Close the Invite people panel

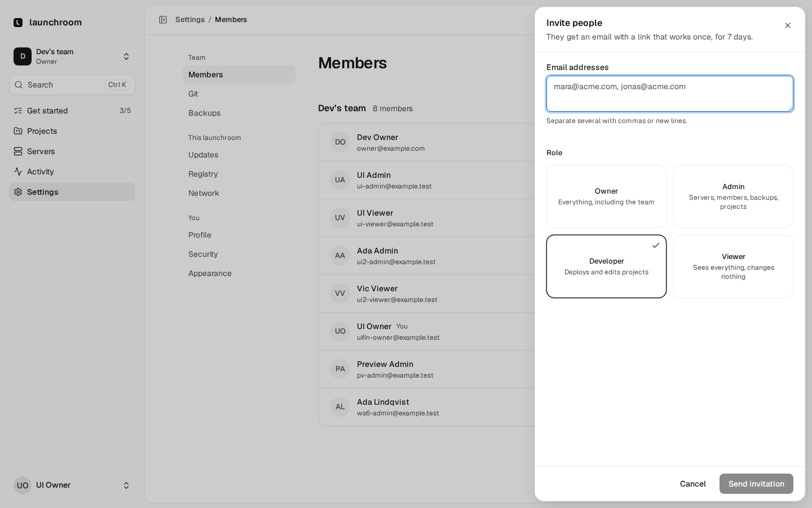click(x=788, y=25)
